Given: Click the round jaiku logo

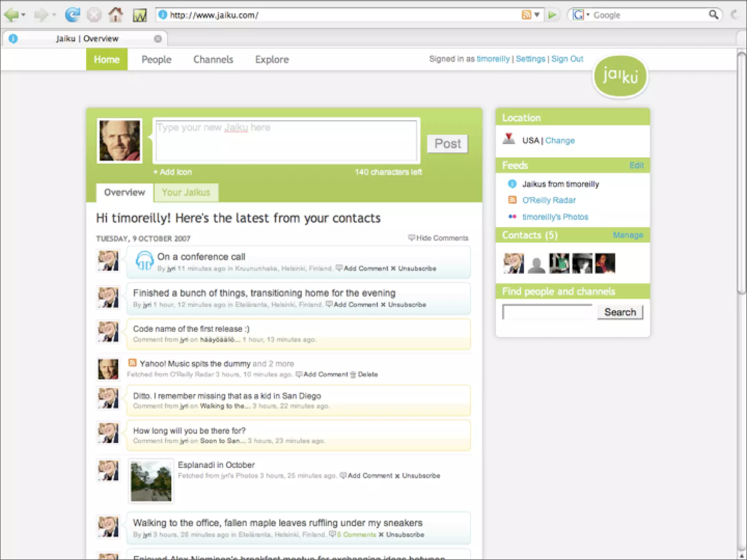Looking at the screenshot, I should (x=620, y=76).
